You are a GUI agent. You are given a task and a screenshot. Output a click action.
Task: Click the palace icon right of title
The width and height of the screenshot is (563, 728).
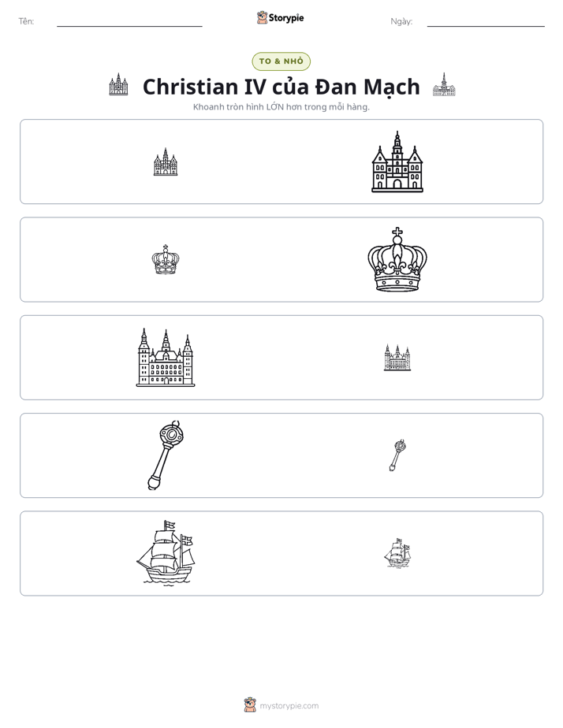444,84
